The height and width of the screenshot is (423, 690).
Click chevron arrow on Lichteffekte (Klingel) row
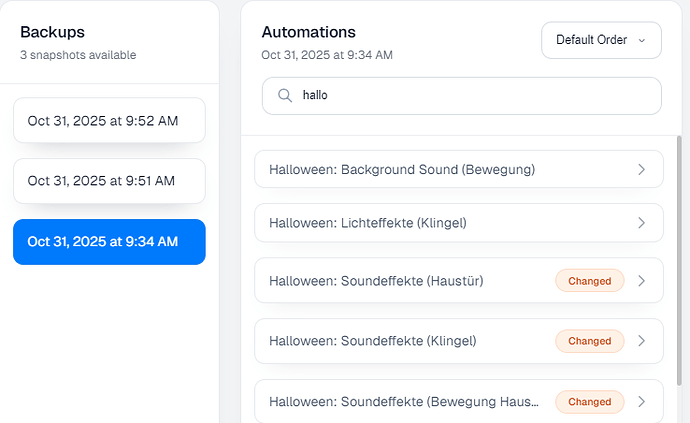642,223
